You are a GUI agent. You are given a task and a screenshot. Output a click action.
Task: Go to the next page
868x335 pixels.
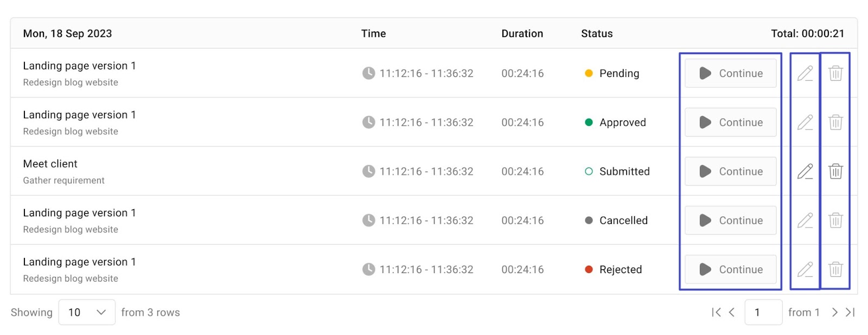[x=834, y=312]
